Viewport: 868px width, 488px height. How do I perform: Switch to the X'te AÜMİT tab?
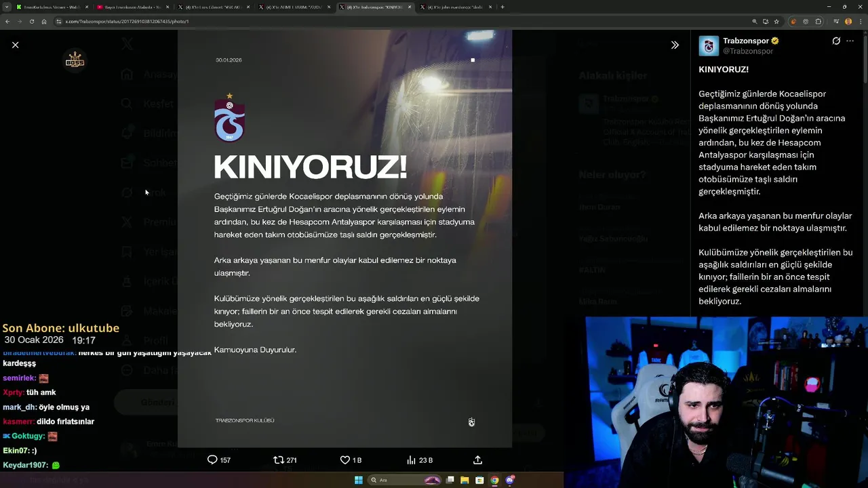click(x=294, y=7)
